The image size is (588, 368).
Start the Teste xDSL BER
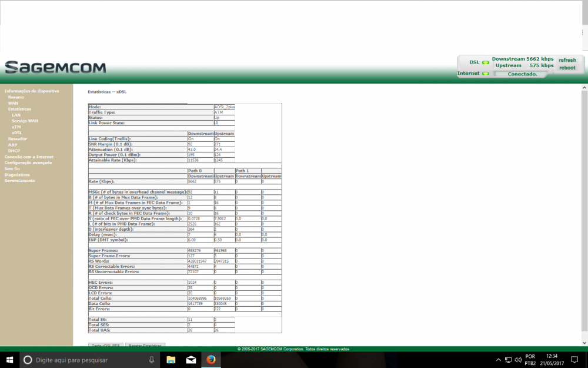(106, 345)
